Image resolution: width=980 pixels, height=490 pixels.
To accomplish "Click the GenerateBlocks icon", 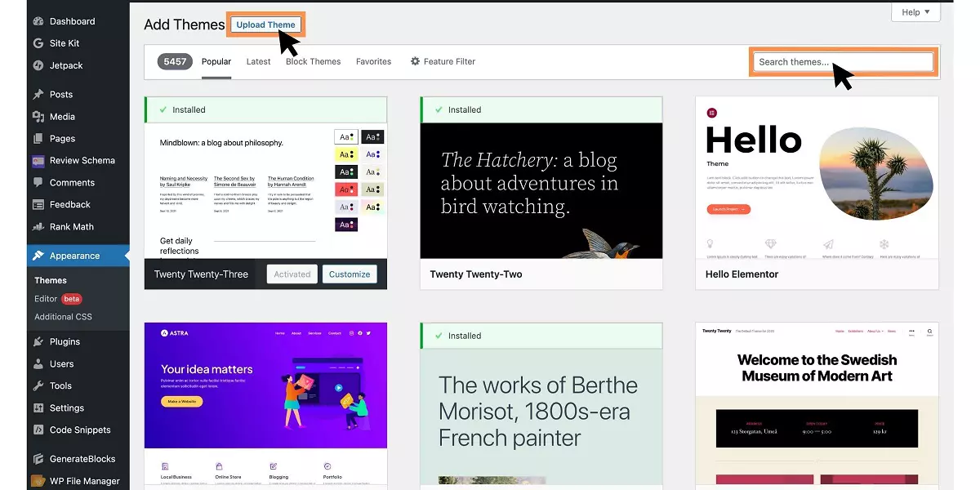I will pyautogui.click(x=38, y=459).
